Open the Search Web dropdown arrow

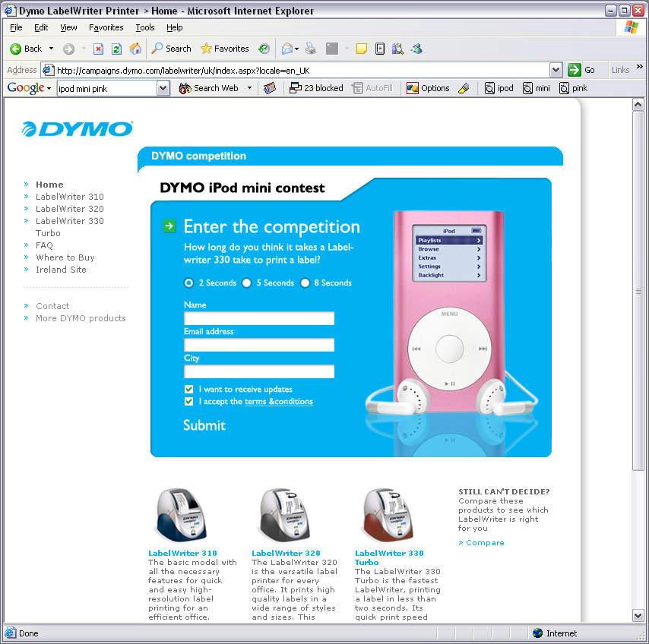[249, 88]
